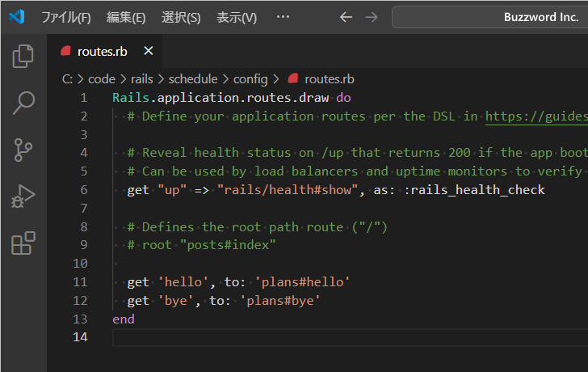The width and height of the screenshot is (588, 372).
Task: Click the :rails_health_check symbol
Action: [474, 190]
